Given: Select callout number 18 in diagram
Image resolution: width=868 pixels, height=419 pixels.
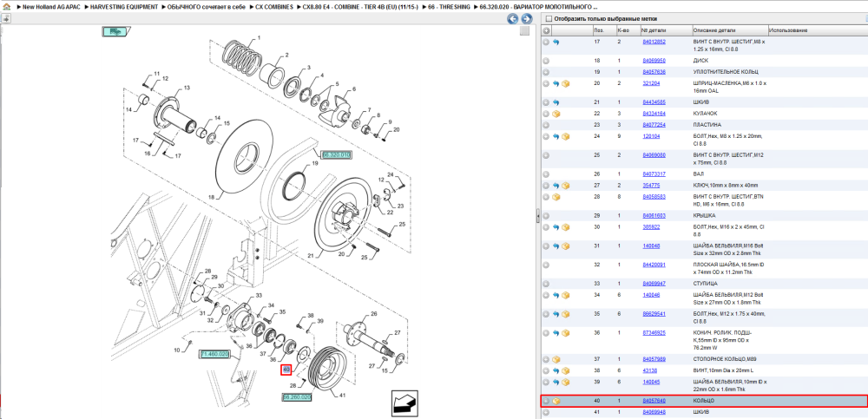Looking at the screenshot, I should point(210,197).
